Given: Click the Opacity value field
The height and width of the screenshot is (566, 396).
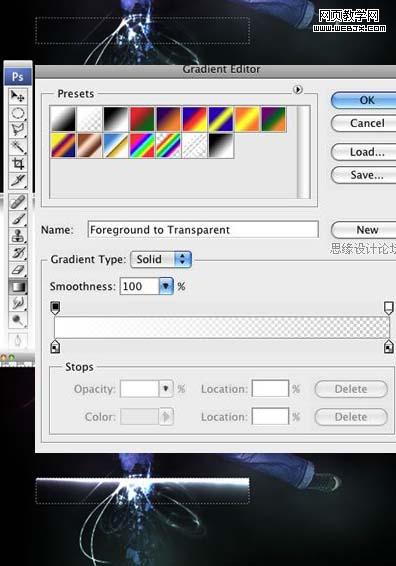Looking at the screenshot, I should (x=139, y=389).
